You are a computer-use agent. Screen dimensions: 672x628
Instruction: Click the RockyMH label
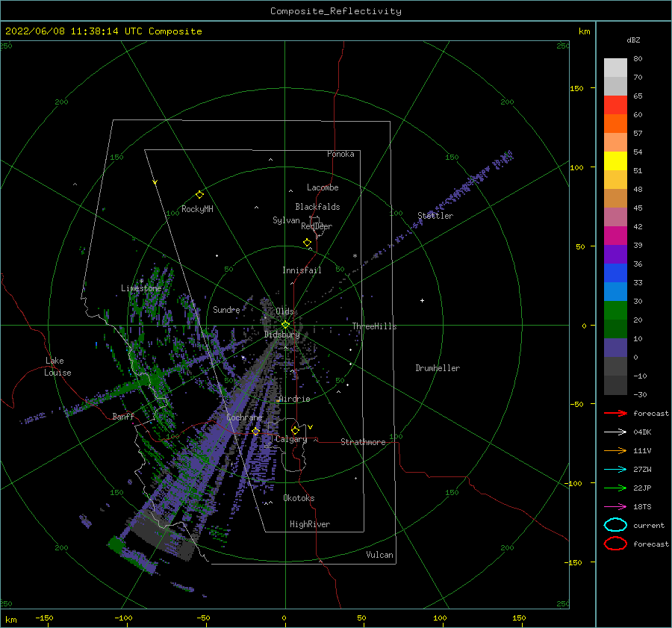point(197,209)
